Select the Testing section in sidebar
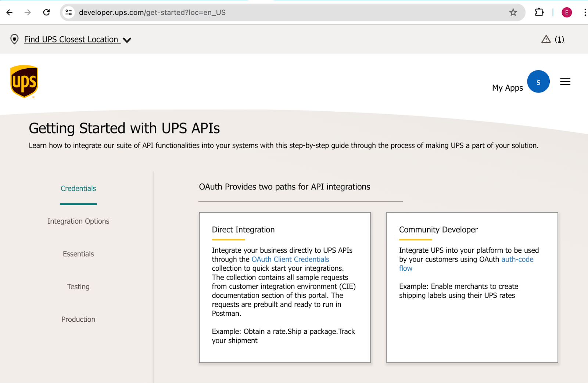 click(78, 286)
